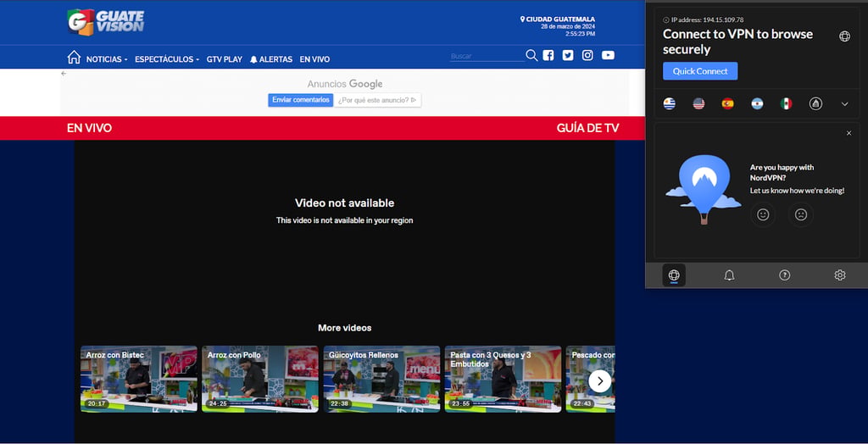868x444 pixels.
Task: Click the Guatevision logo
Action: [106, 22]
